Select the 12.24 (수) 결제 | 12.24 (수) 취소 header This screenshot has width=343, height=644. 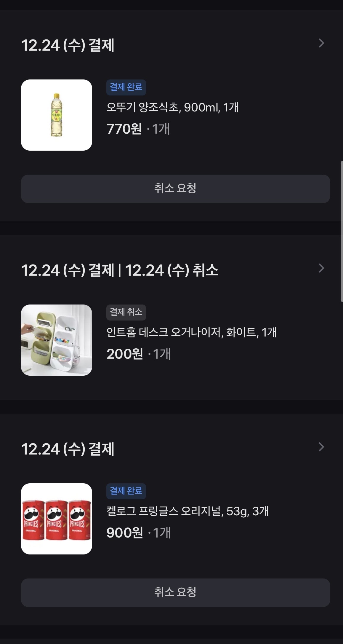(x=120, y=270)
